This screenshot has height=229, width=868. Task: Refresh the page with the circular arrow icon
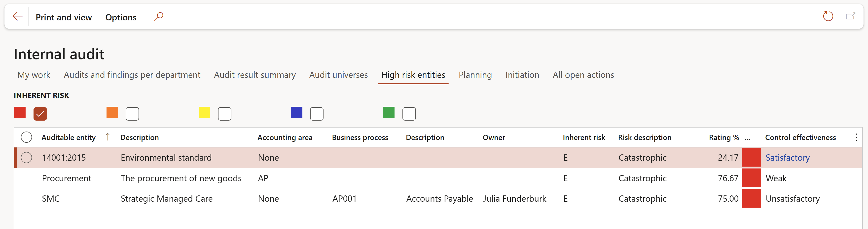[828, 16]
